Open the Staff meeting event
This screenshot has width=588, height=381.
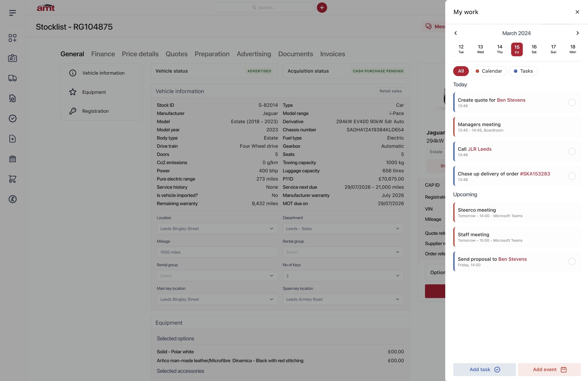[x=517, y=237]
